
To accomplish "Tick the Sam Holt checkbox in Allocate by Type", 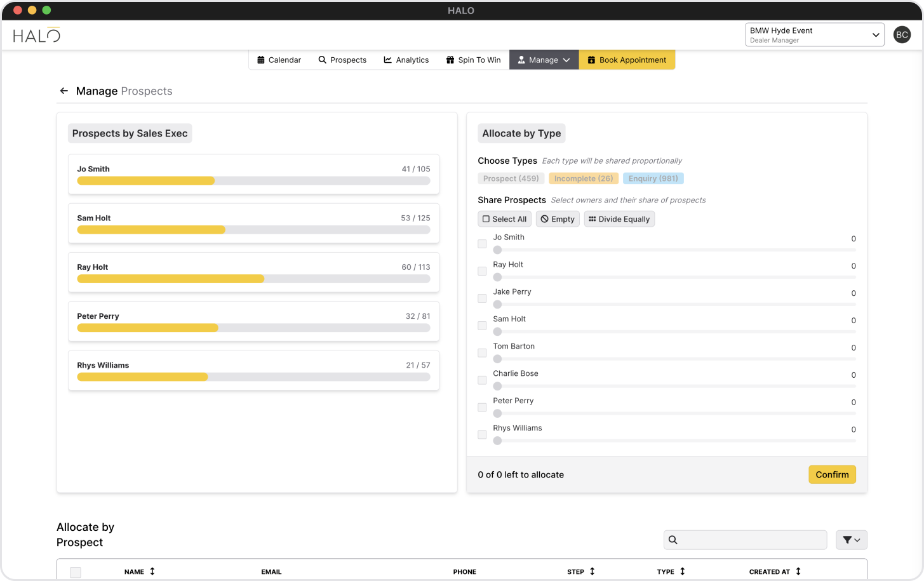I will click(x=482, y=326).
